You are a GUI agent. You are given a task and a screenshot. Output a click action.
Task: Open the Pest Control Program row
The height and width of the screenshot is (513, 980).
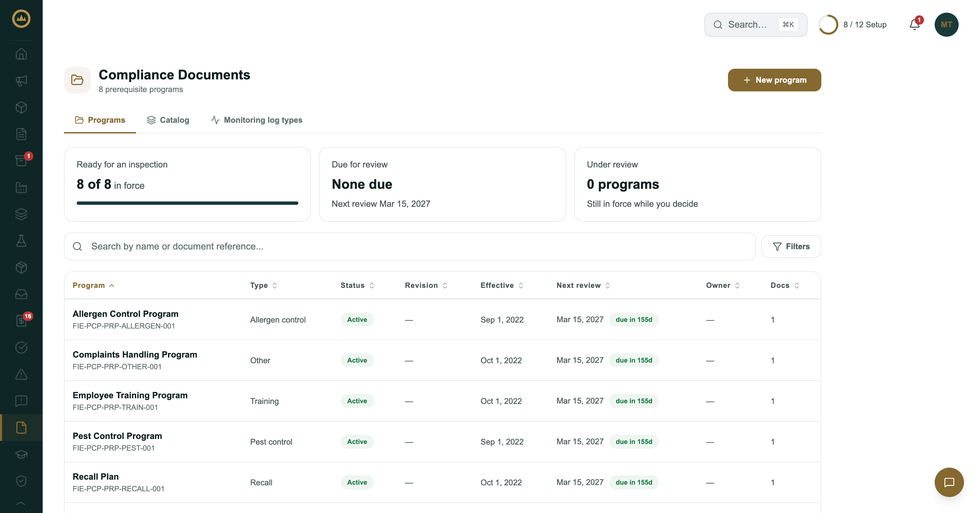[x=442, y=442]
